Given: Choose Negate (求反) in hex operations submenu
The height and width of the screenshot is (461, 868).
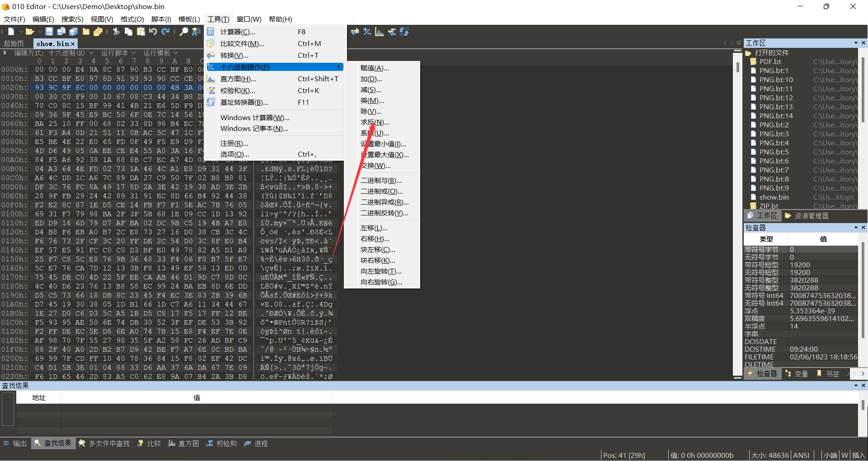Looking at the screenshot, I should tap(382, 122).
